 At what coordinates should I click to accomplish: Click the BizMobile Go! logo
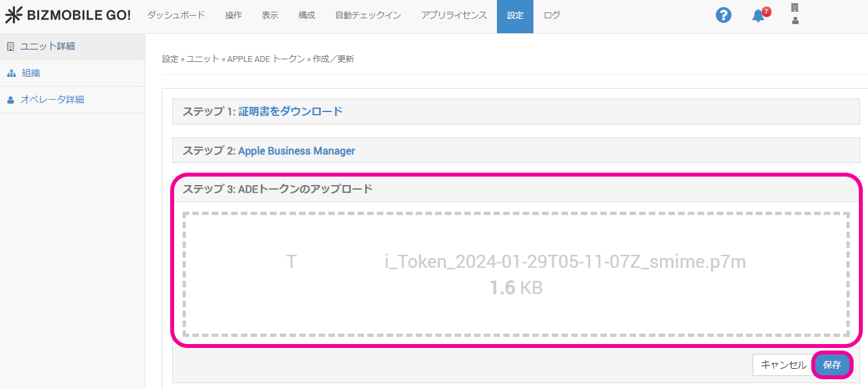pos(68,16)
